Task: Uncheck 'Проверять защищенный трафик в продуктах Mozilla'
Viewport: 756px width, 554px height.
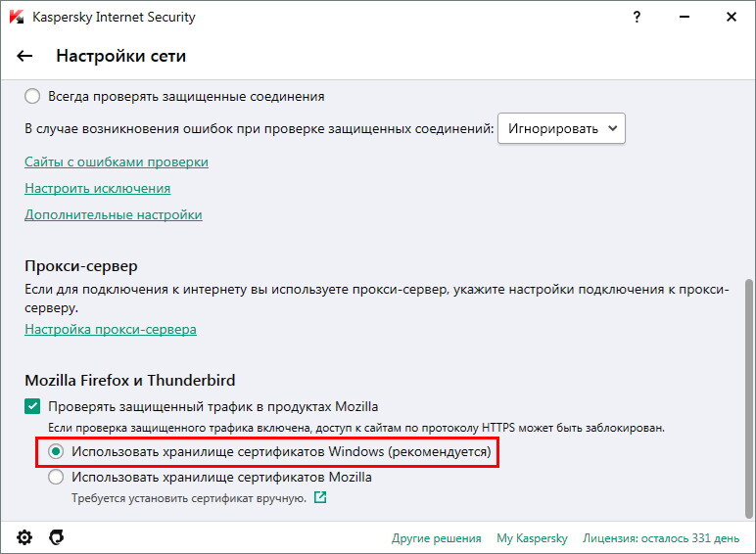Action: [32, 406]
